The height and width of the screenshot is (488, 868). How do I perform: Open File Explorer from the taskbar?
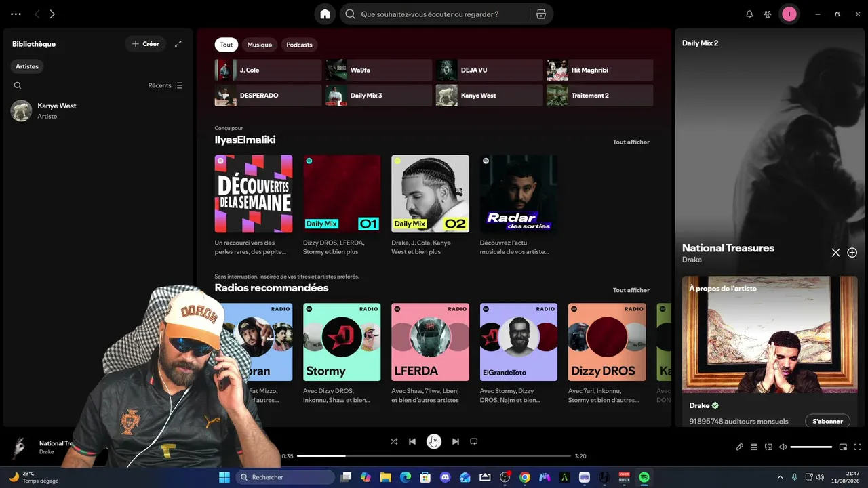[385, 477]
